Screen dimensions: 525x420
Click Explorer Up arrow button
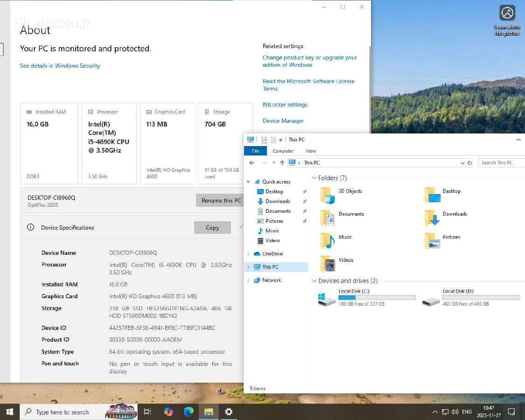coord(282,163)
